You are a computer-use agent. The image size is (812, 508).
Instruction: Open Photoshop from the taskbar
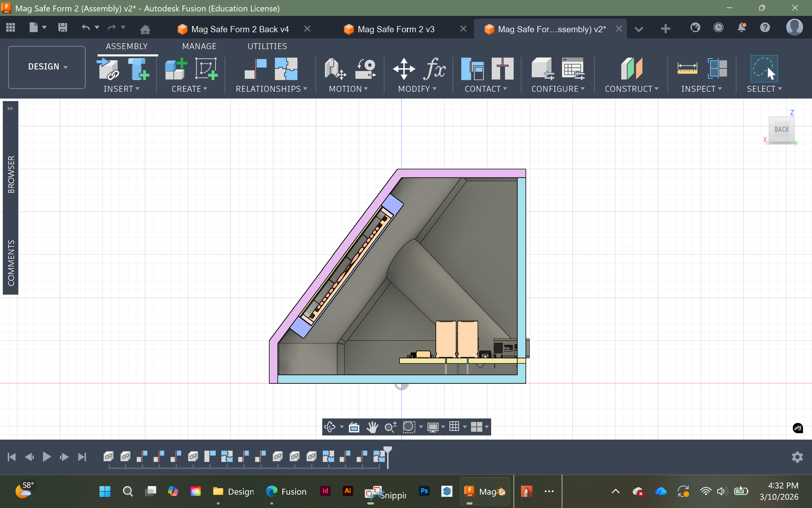tap(424, 491)
